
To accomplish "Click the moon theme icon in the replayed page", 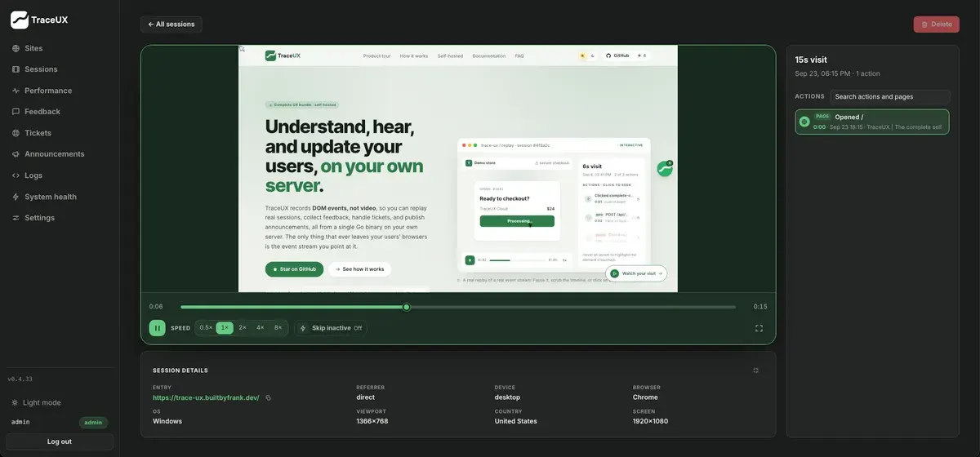I will (591, 55).
